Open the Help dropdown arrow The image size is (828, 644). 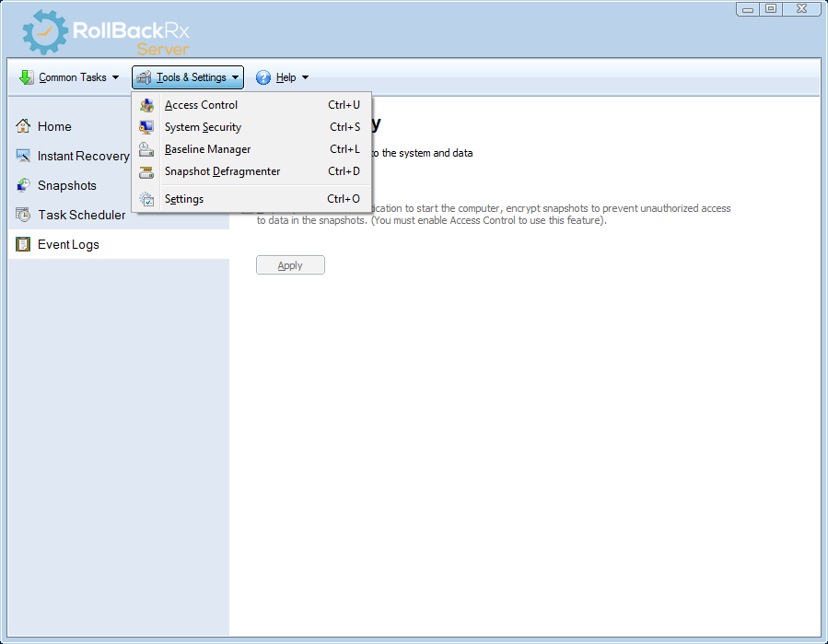click(x=305, y=77)
